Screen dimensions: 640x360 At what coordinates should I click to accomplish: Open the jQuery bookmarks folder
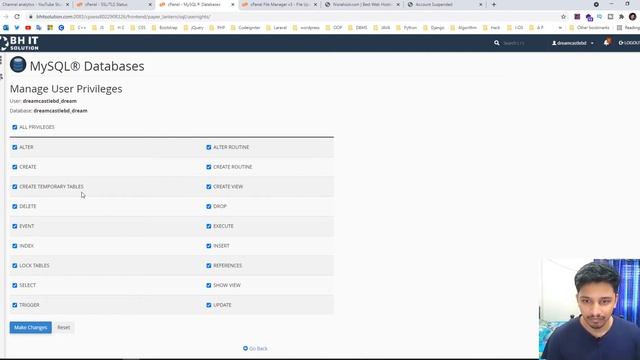[193, 28]
